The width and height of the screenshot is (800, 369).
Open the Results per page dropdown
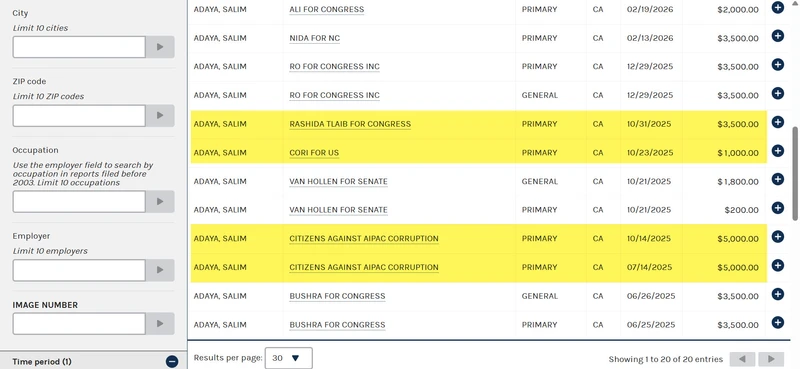(x=289, y=358)
